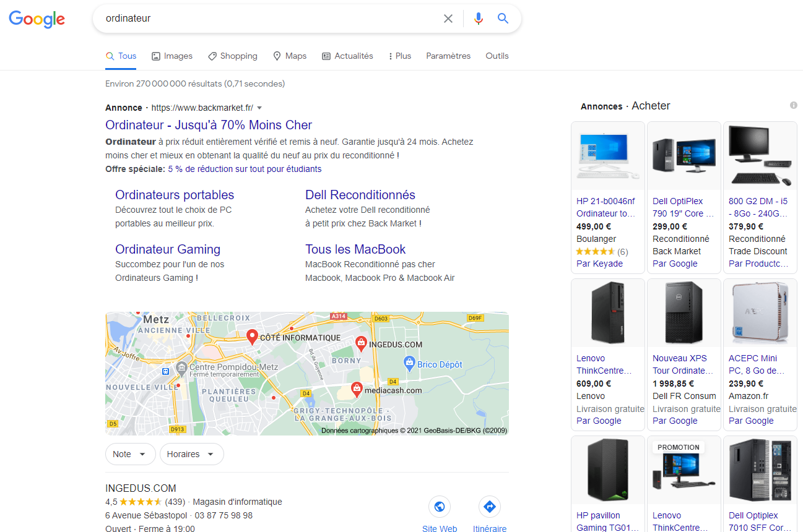This screenshot has width=803, height=532.
Task: Open ad title Ordinateur - Jusqu'à 70% Moins Cher
Action: [209, 125]
